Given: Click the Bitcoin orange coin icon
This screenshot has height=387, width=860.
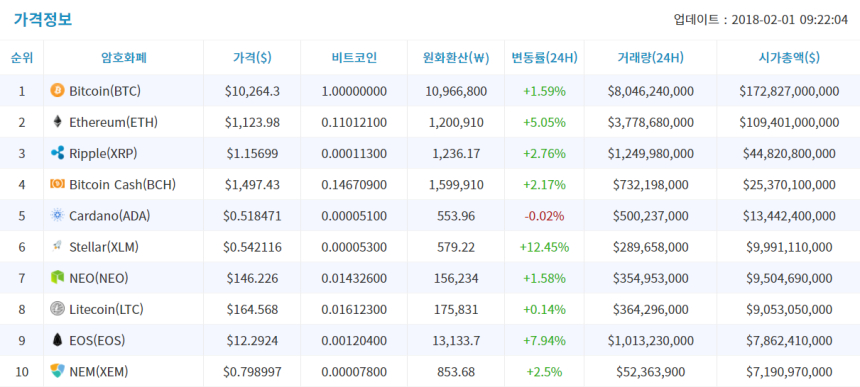Looking at the screenshot, I should pyautogui.click(x=57, y=90).
